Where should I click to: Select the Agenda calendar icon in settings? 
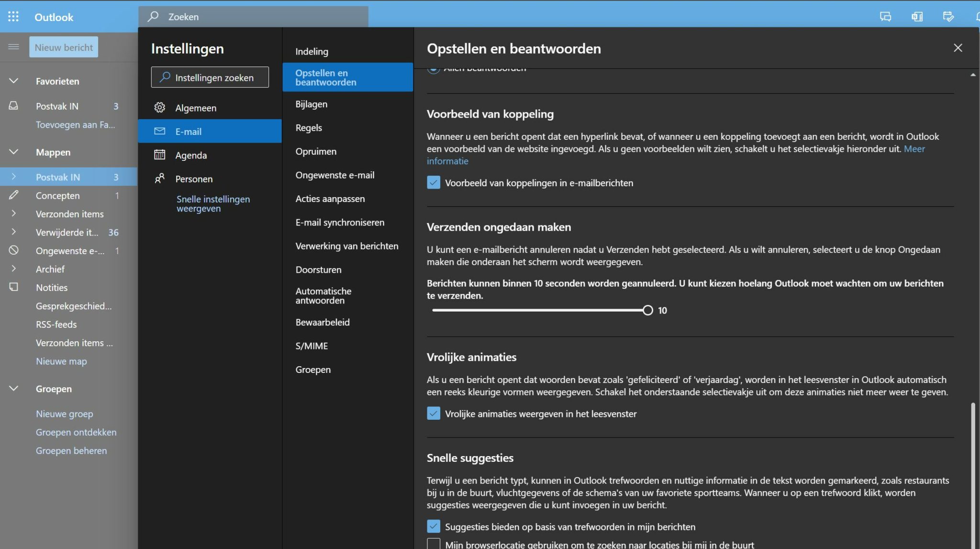160,155
